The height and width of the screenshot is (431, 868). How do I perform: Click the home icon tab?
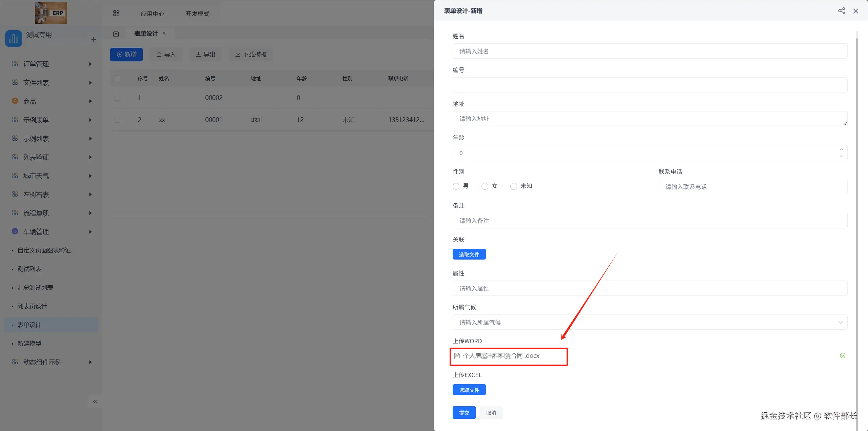[116, 34]
